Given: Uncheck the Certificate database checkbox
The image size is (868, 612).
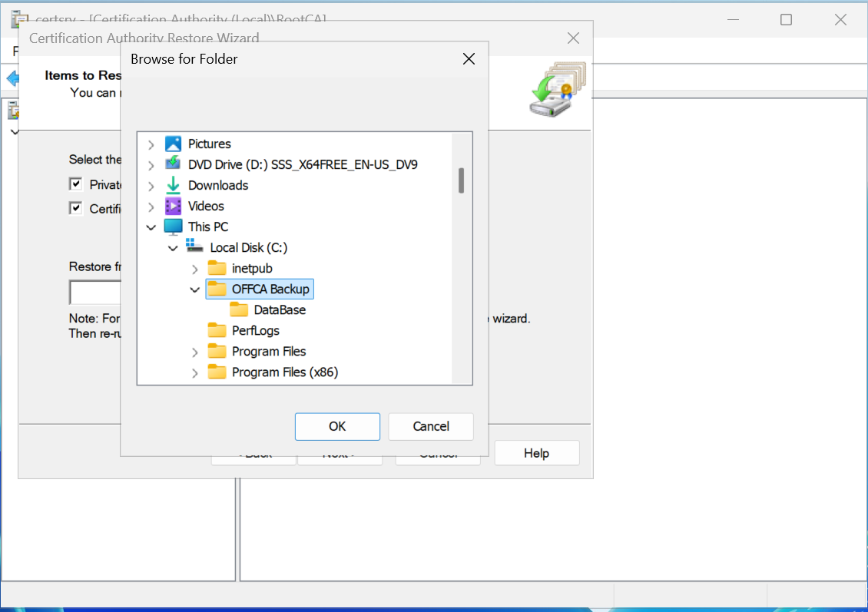Looking at the screenshot, I should (76, 208).
